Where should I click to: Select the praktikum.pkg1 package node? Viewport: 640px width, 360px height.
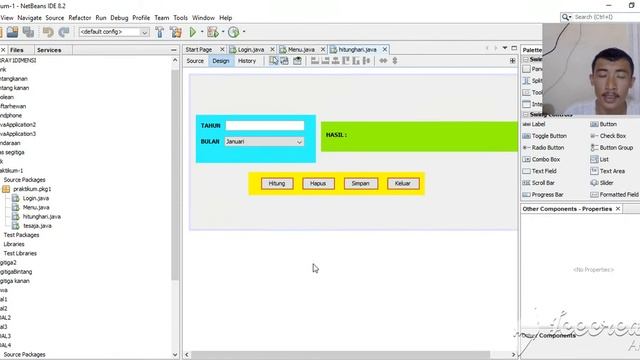pos(32,189)
